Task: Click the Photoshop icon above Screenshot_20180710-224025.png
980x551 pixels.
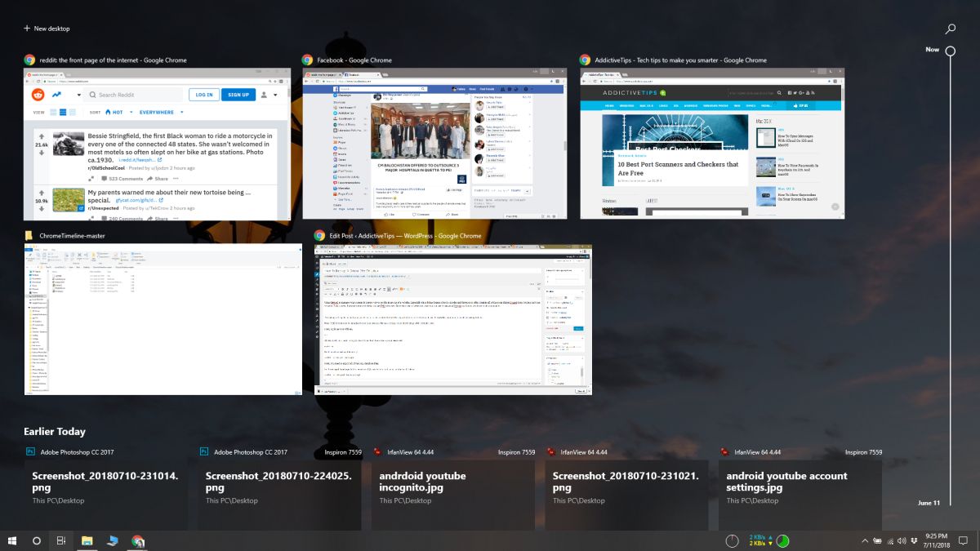Action: [203, 451]
